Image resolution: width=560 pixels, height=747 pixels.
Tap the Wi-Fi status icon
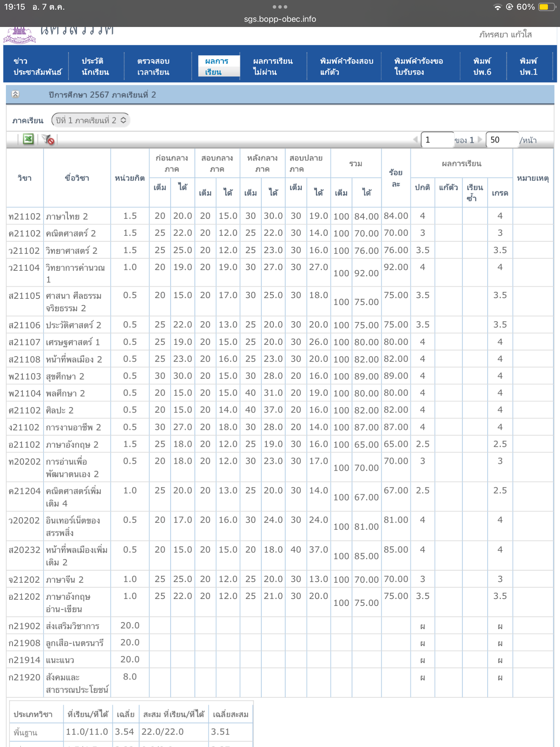[497, 7]
